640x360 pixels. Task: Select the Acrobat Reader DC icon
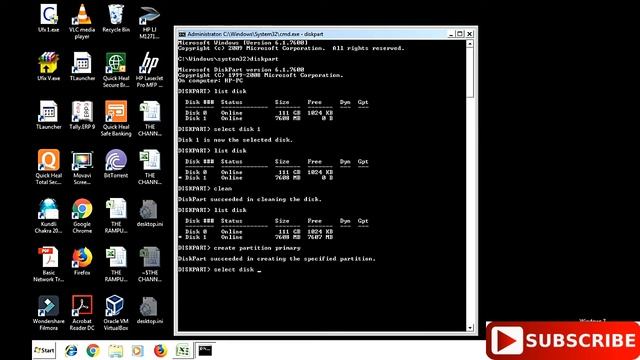point(82,313)
